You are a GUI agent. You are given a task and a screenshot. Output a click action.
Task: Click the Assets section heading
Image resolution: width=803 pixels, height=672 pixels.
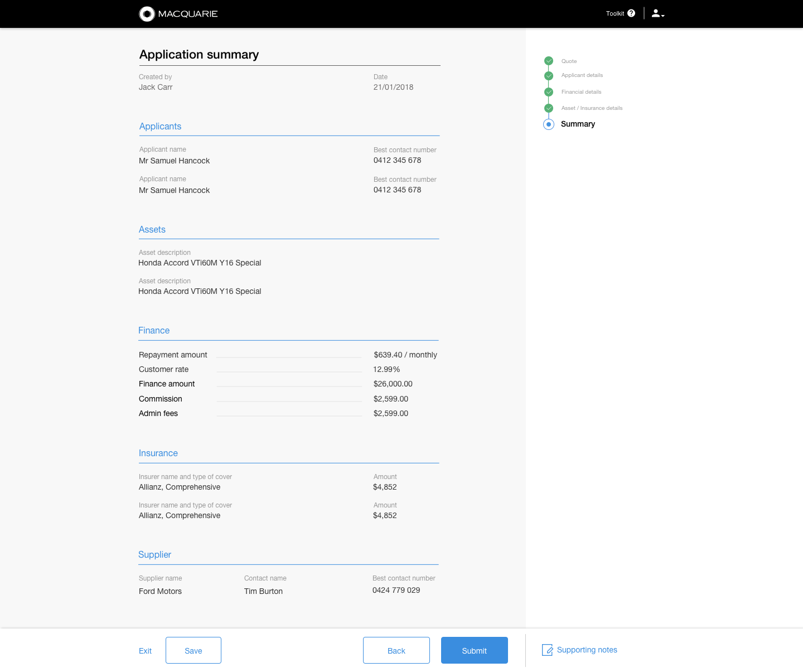coord(152,230)
